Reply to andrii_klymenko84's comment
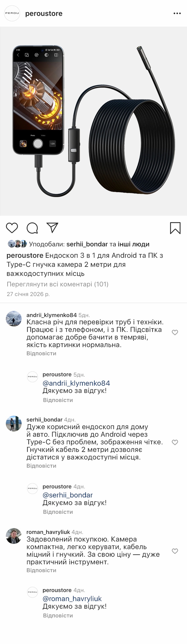187x644 pixels. tap(41, 353)
